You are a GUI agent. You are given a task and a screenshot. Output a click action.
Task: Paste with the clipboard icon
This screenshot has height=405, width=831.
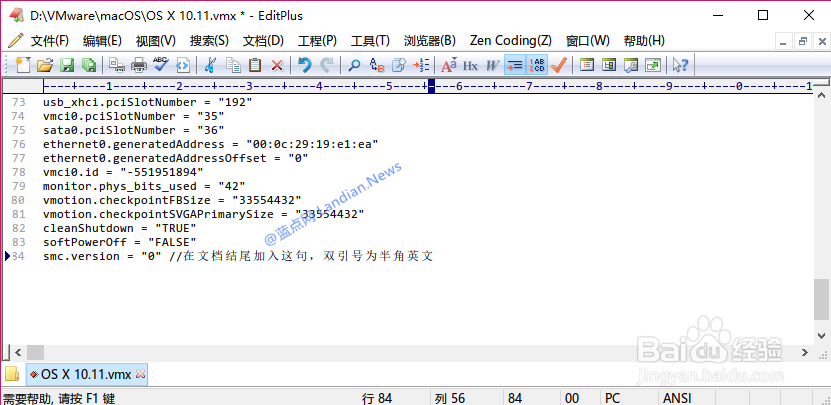pyautogui.click(x=255, y=65)
